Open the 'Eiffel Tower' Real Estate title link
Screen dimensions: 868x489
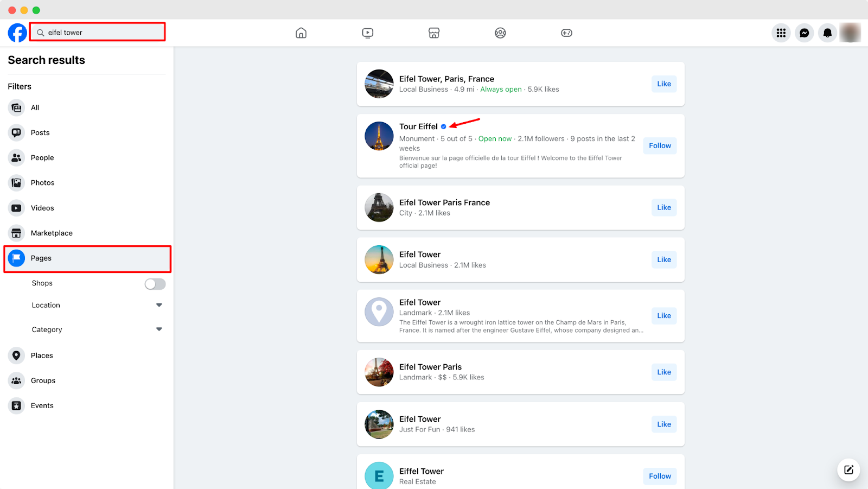pos(422,471)
